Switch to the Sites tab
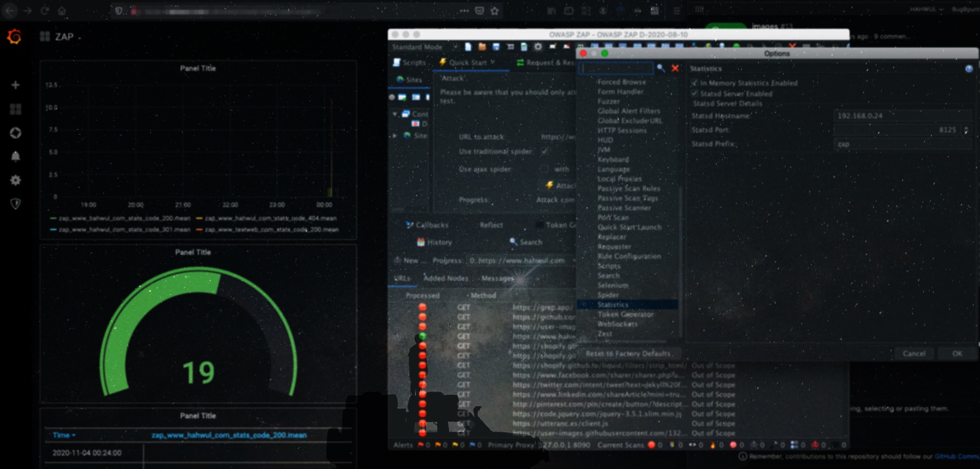 (410, 80)
